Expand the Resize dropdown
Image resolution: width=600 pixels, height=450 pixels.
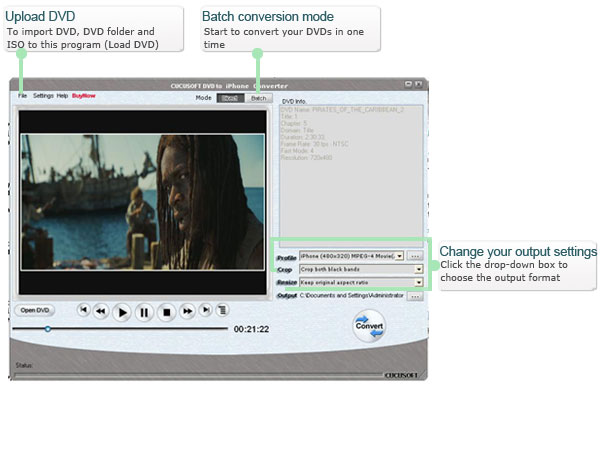pyautogui.click(x=419, y=282)
